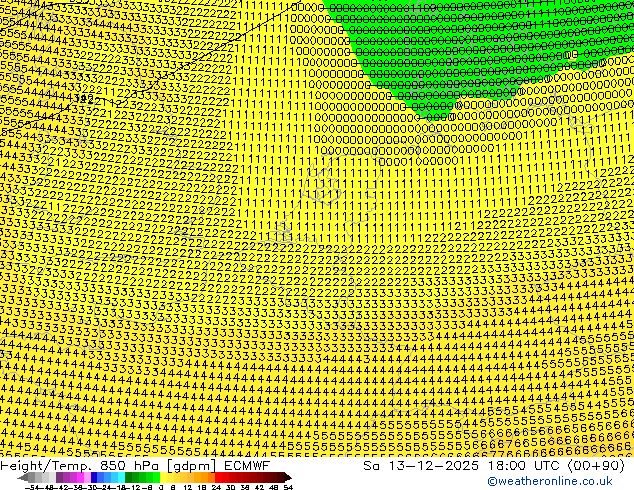Click the cyan legend swatch
The height and width of the screenshot is (490, 634).
(121, 477)
